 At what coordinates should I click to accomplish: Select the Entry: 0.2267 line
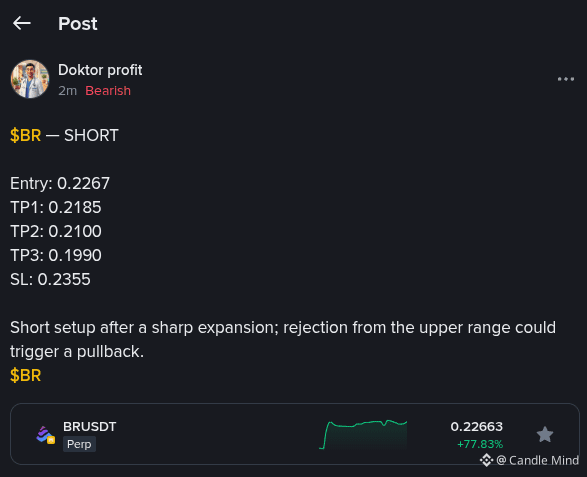(x=60, y=183)
